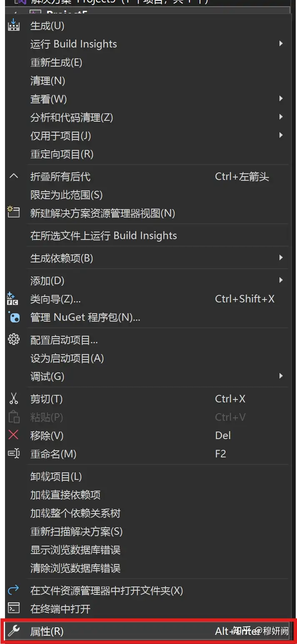Click the collapse chevron beside 折叠所有后代

click(x=14, y=176)
